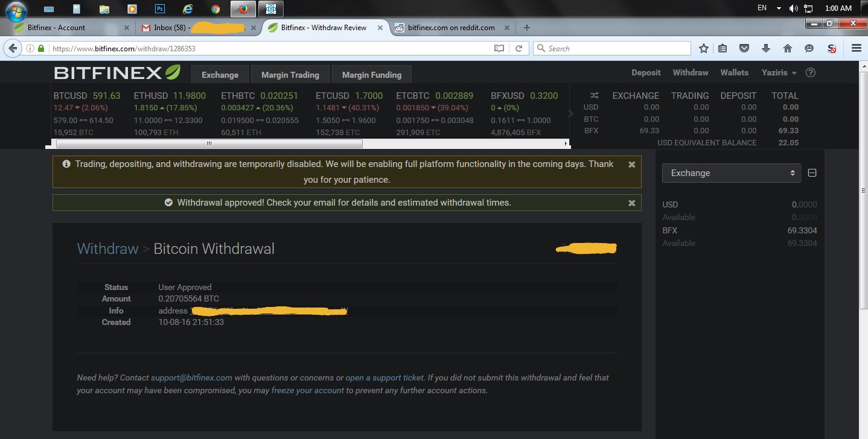Expand ticker with right chevron arrow
Image resolution: width=868 pixels, height=439 pixels.
[572, 113]
